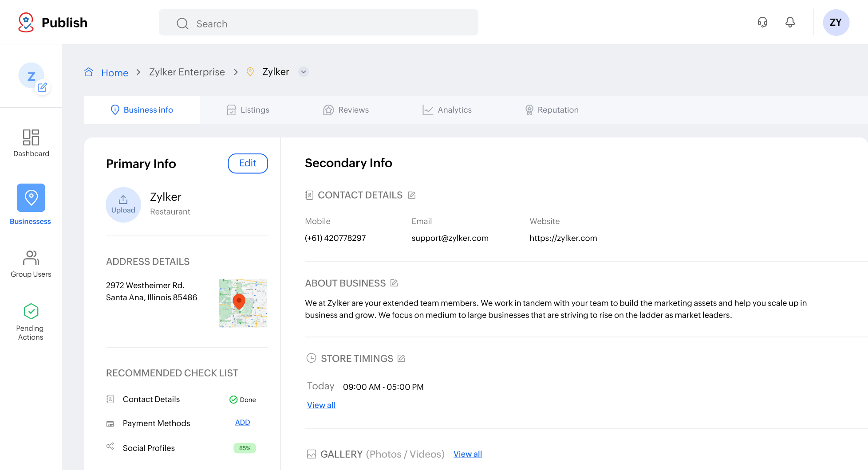
Task: Click ADD next to Payment Methods
Action: click(x=242, y=422)
